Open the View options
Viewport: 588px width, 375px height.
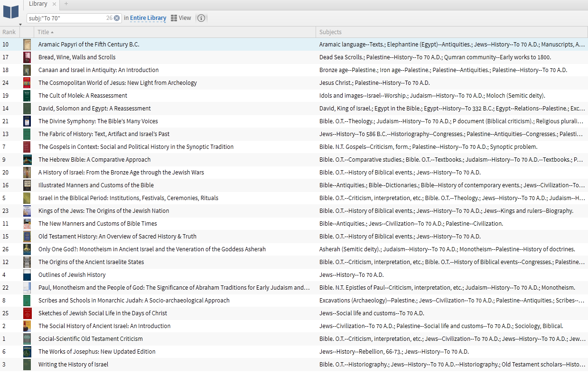[181, 18]
